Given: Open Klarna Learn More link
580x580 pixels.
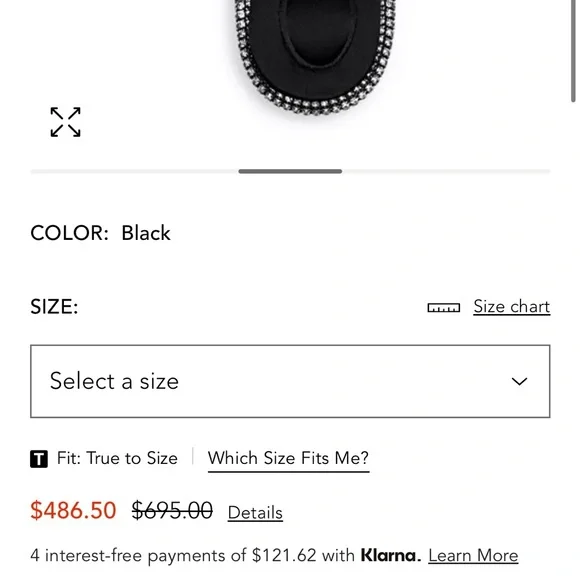Looking at the screenshot, I should (473, 556).
